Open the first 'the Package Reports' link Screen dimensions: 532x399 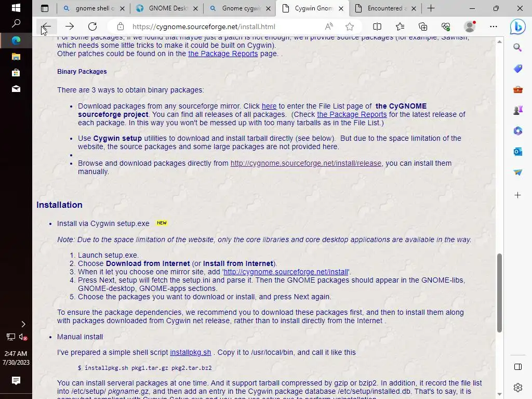pyautogui.click(x=223, y=54)
